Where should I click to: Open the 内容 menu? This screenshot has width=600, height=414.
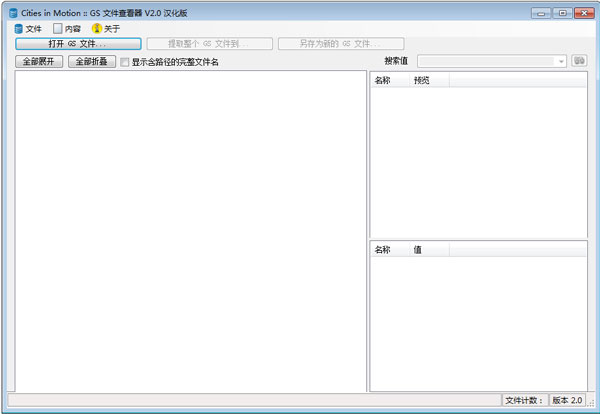[67, 29]
